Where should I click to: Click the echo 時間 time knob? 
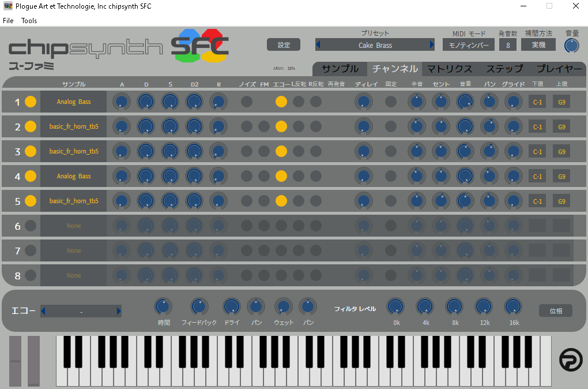163,307
